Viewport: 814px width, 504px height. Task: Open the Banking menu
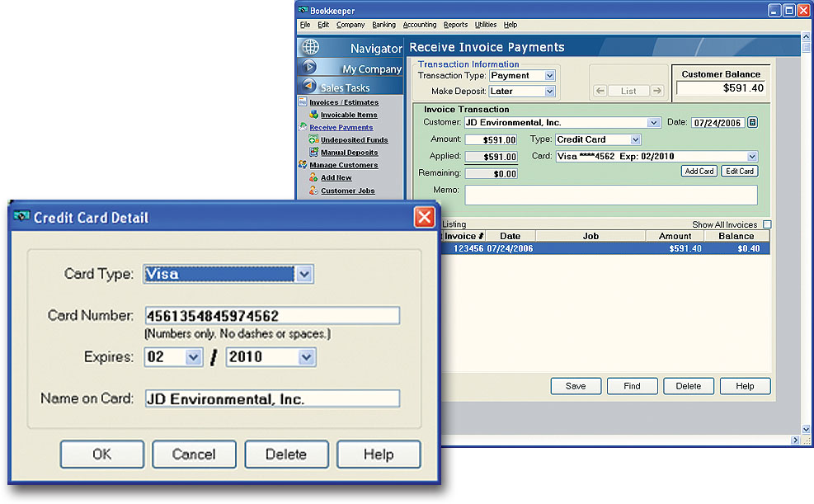(x=383, y=25)
